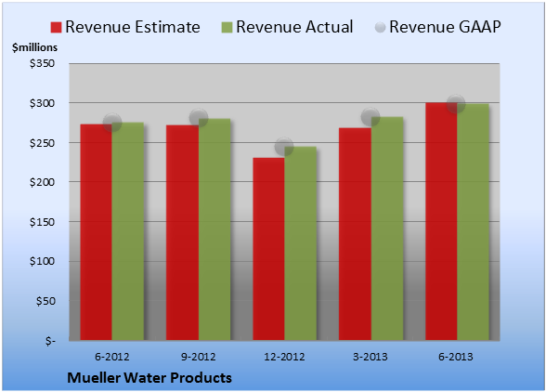
Task: Select the green actual bar for 3-2013
Action: point(387,229)
